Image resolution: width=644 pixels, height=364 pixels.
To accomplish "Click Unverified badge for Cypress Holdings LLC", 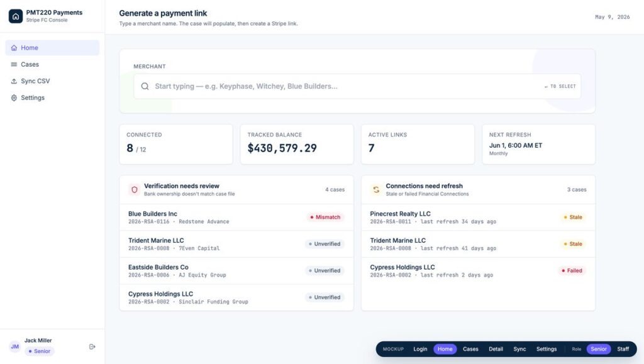I will pos(325,297).
